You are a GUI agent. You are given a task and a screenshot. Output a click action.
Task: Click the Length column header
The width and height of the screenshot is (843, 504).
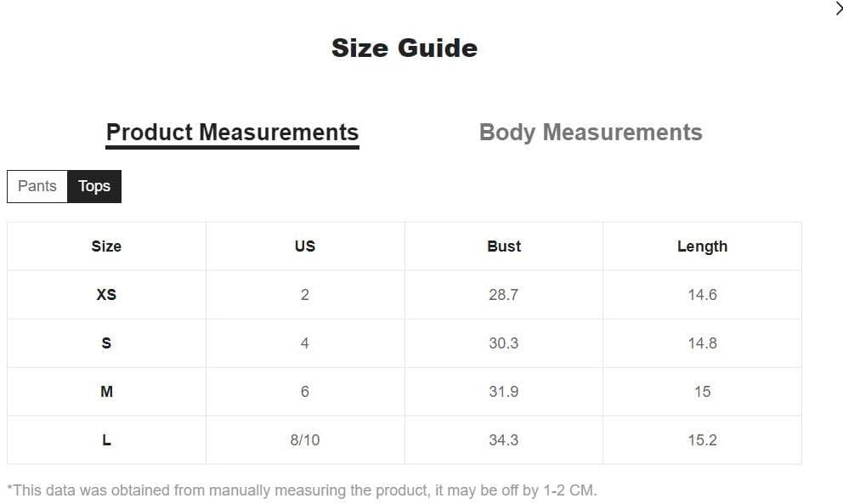click(702, 246)
